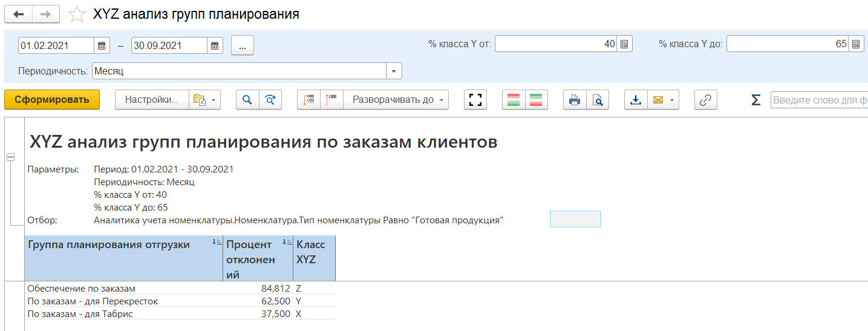The width and height of the screenshot is (868, 331).
Task: Add report to favorites with star icon
Action: click(77, 15)
